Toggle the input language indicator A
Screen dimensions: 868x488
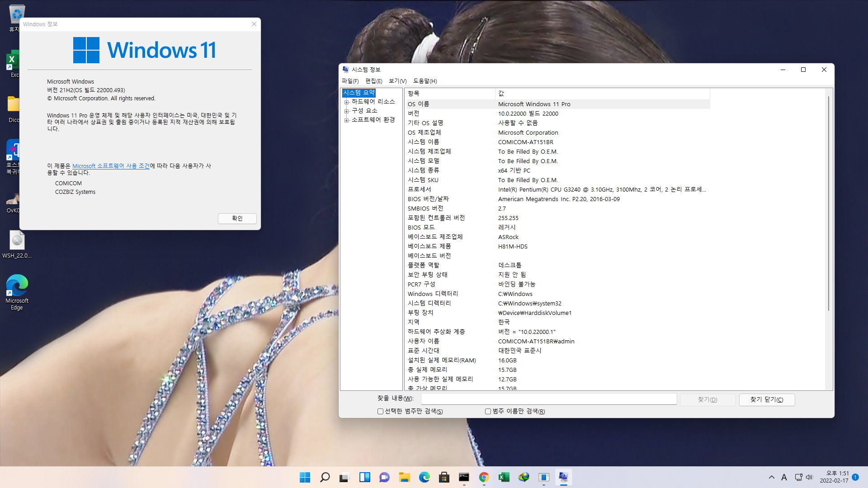tap(784, 477)
